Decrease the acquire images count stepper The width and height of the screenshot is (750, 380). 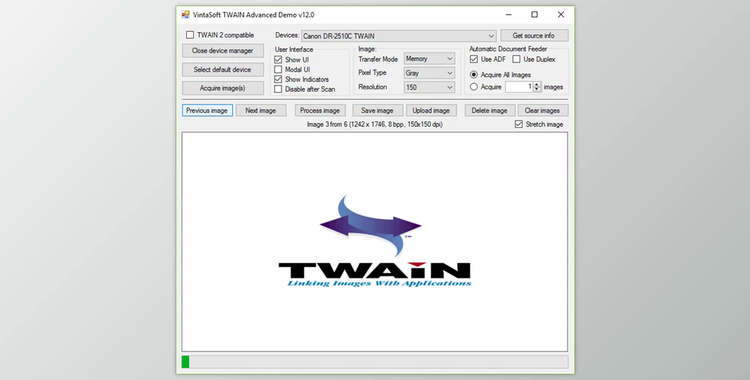[537, 89]
